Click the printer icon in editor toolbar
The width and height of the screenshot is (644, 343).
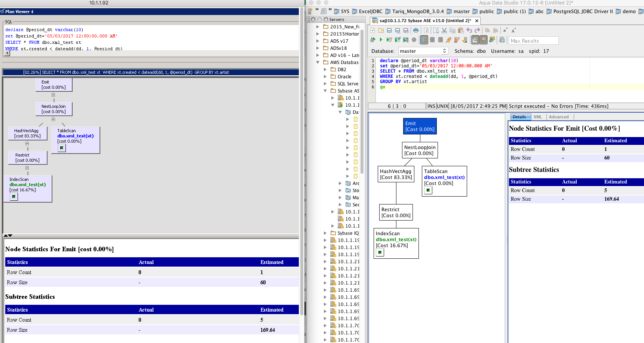point(415,30)
